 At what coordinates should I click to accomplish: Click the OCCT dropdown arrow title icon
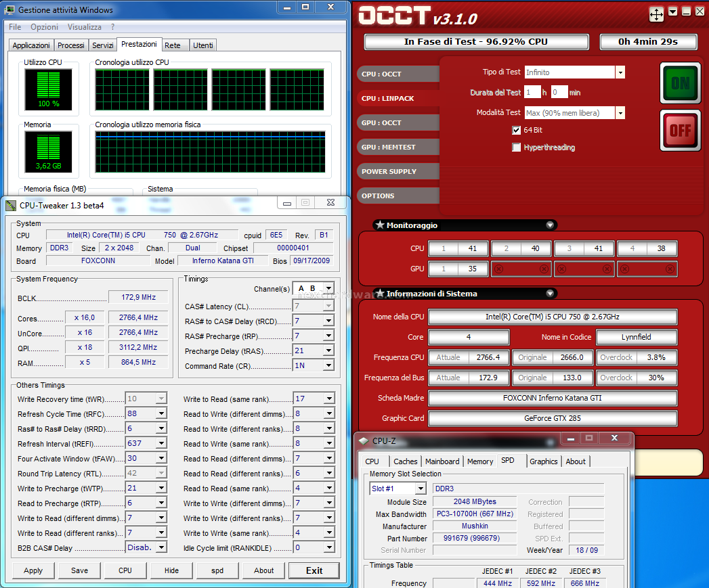click(x=673, y=12)
